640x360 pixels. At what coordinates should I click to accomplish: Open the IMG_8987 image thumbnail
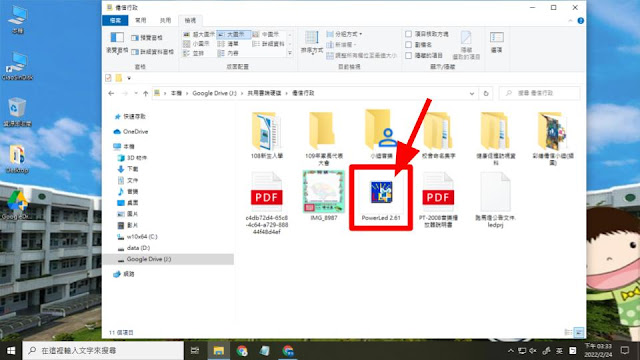coord(324,196)
